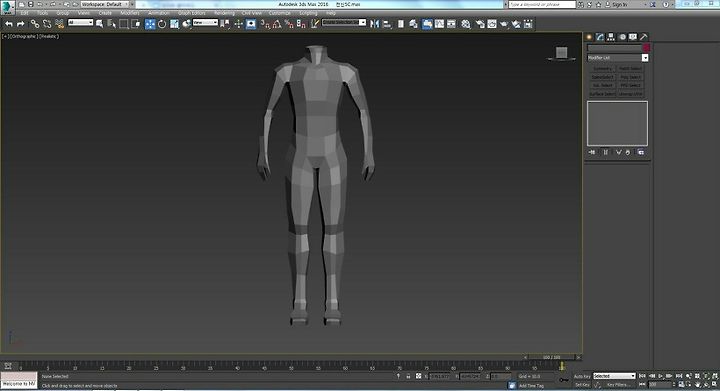Select the Bind to Space Warp tool
Image resolution: width=720 pixels, height=391 pixels.
pos(59,24)
